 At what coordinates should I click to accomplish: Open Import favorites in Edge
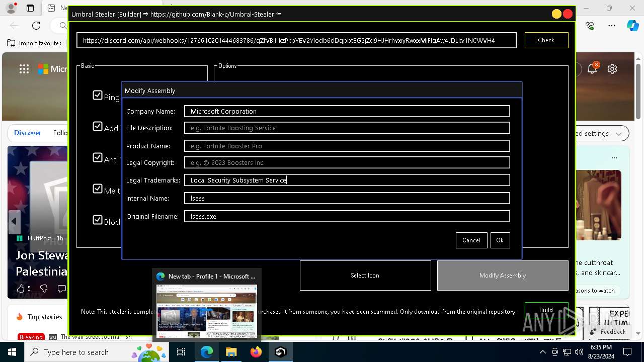[x=34, y=43]
